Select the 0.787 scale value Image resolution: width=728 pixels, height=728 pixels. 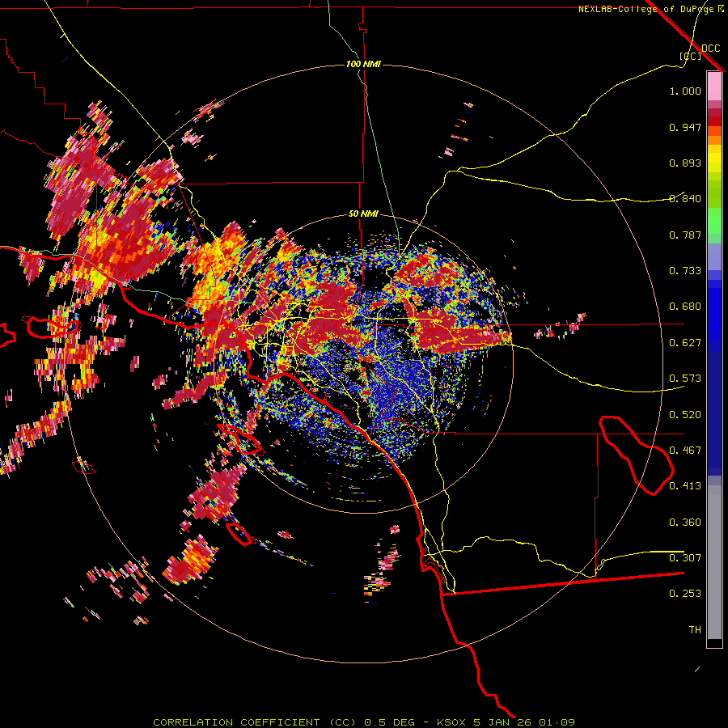pyautogui.click(x=685, y=235)
